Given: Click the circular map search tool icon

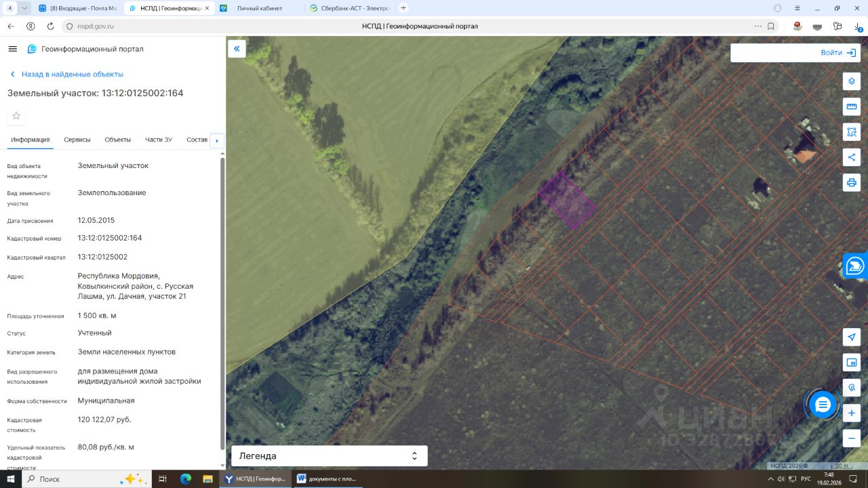Looking at the screenshot, I should [x=852, y=388].
